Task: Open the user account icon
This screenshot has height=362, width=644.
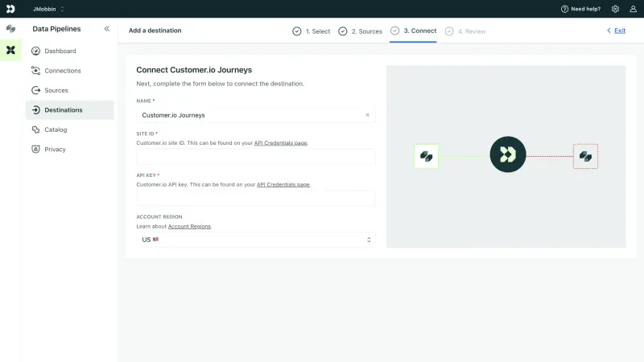Action: (x=633, y=9)
